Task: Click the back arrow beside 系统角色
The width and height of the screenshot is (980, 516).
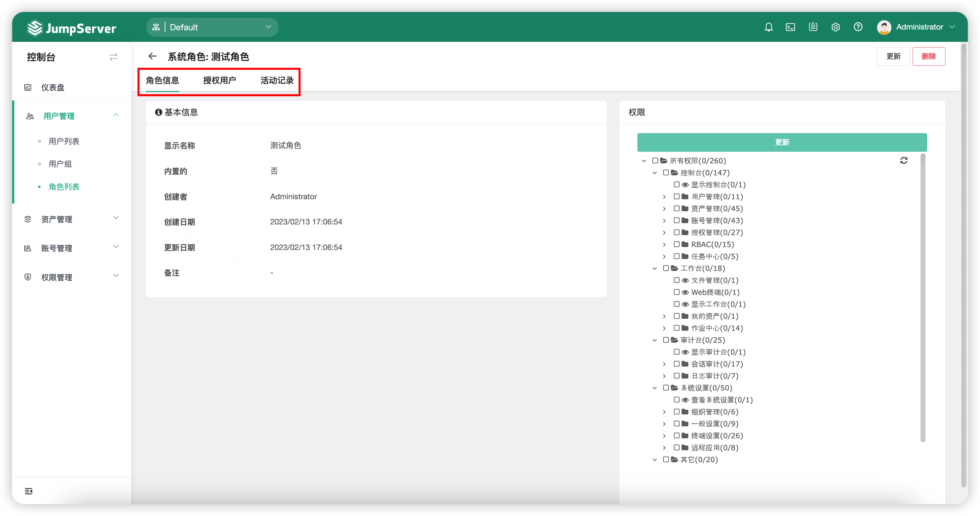Action: click(153, 56)
